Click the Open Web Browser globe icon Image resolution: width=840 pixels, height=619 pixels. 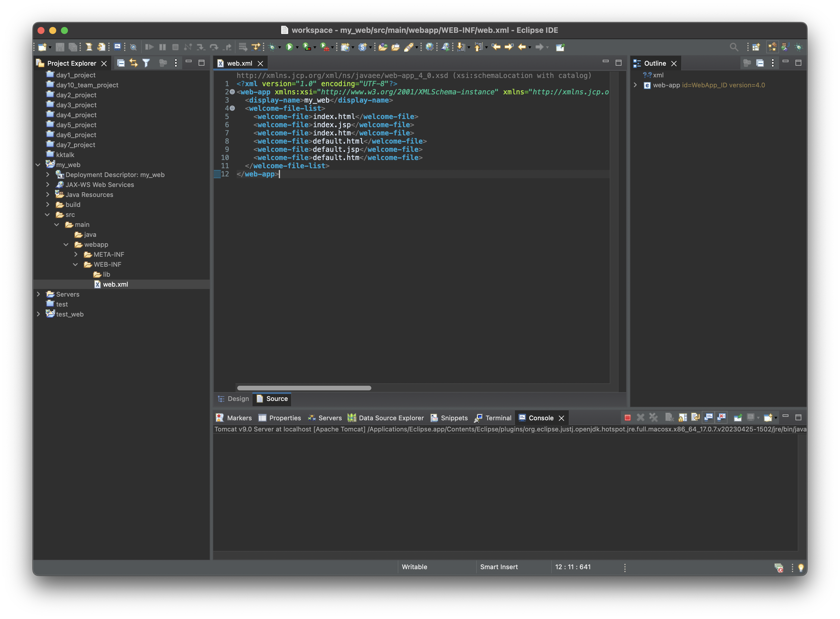[430, 47]
